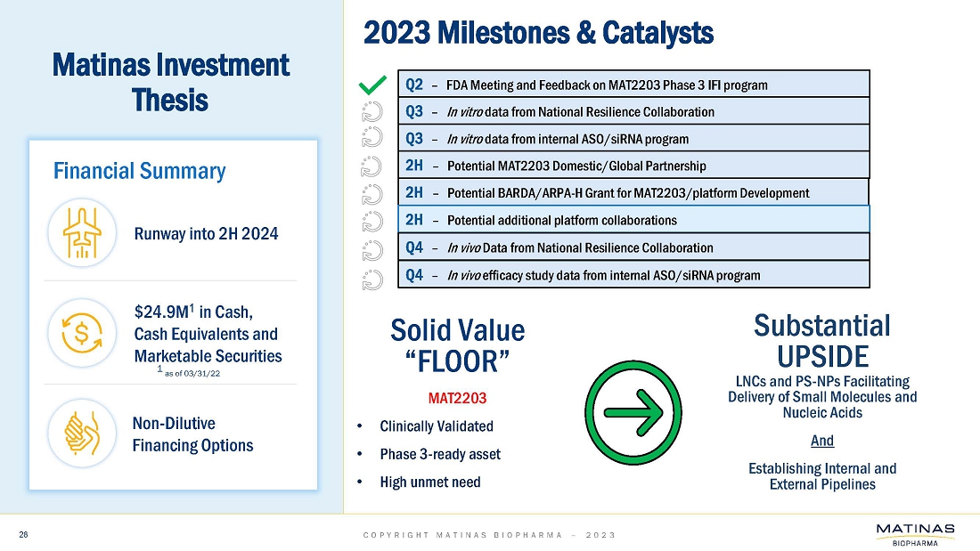The height and width of the screenshot is (551, 980).
Task: Select Q3 In vitro National Resilience Collaboration row
Action: pos(633,111)
